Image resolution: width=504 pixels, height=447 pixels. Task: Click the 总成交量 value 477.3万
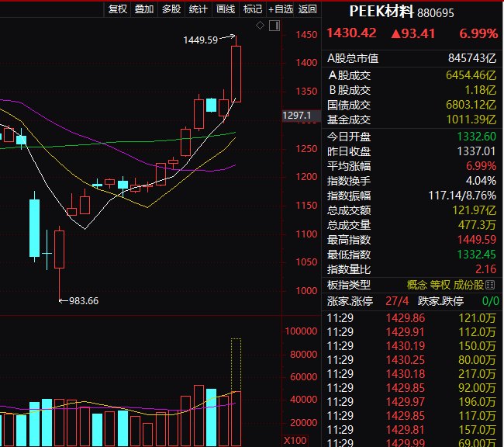coord(477,225)
